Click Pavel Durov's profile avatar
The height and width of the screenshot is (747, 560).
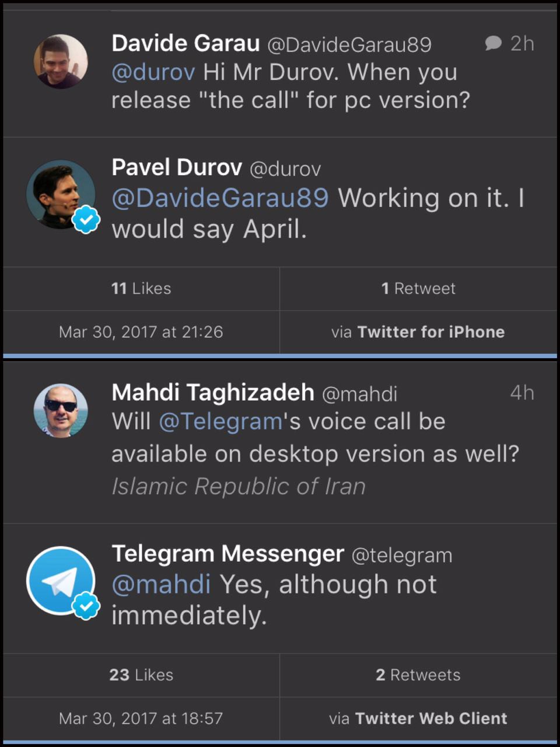[61, 194]
